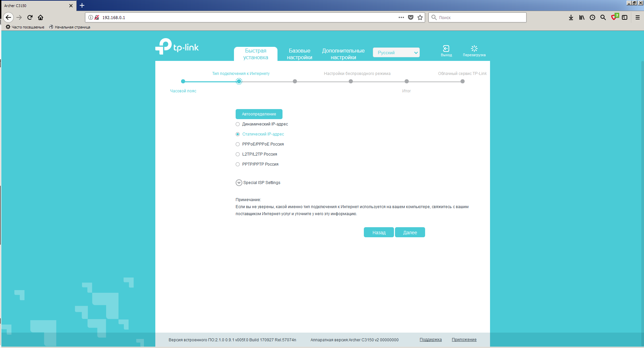The width and height of the screenshot is (644, 348).
Task: Open the Library icon in toolbar
Action: pyautogui.click(x=581, y=17)
